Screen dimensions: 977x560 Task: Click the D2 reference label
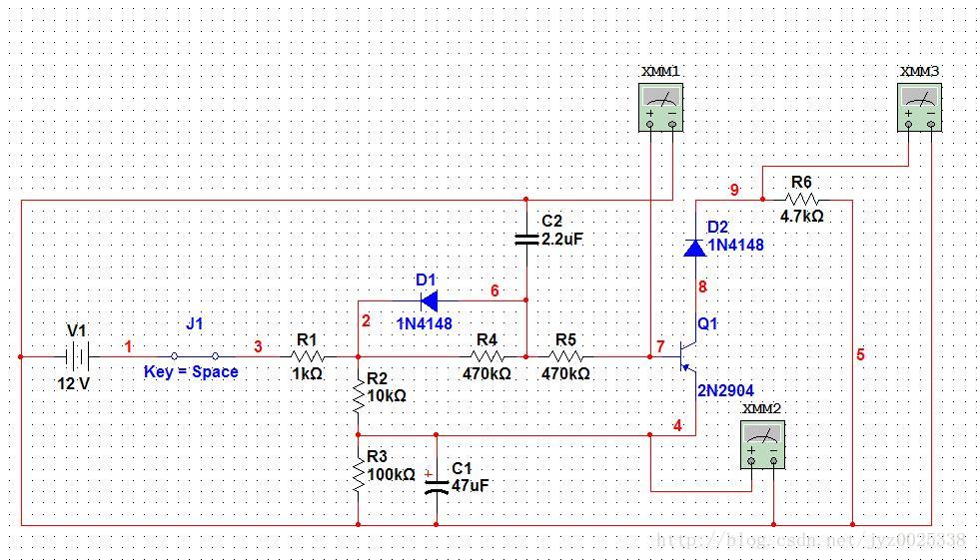718,228
